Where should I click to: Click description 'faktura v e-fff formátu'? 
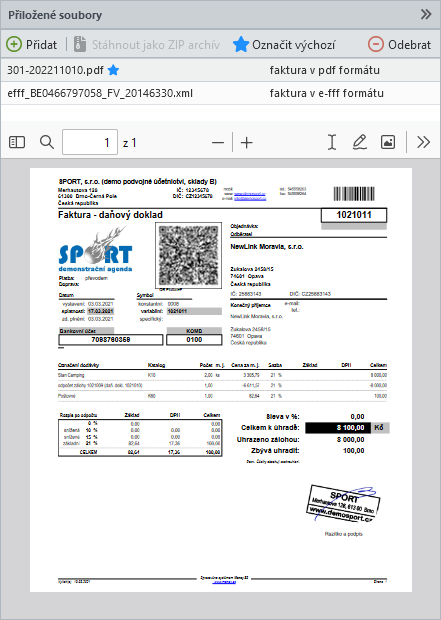point(326,93)
